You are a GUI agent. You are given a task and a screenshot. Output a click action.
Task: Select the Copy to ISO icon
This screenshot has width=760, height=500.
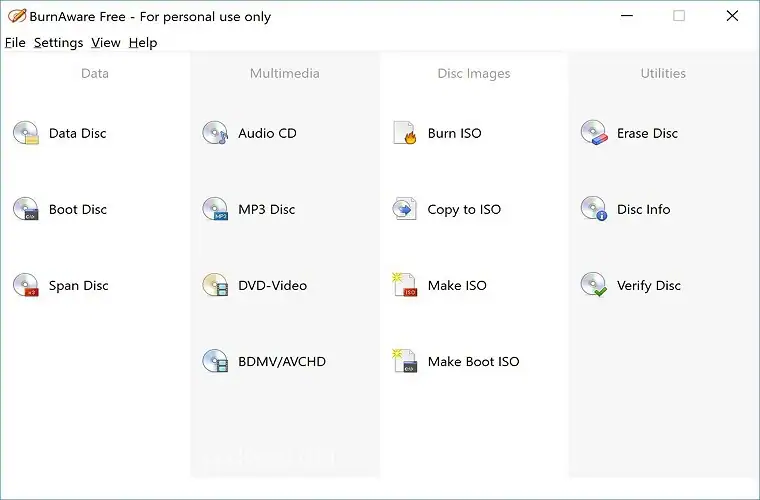coord(404,209)
